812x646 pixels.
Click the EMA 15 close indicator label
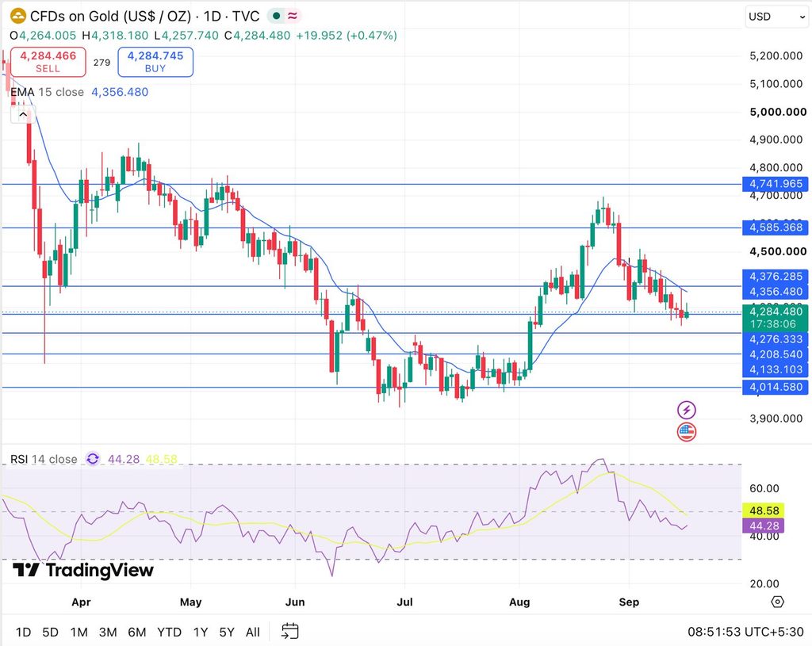pos(47,92)
